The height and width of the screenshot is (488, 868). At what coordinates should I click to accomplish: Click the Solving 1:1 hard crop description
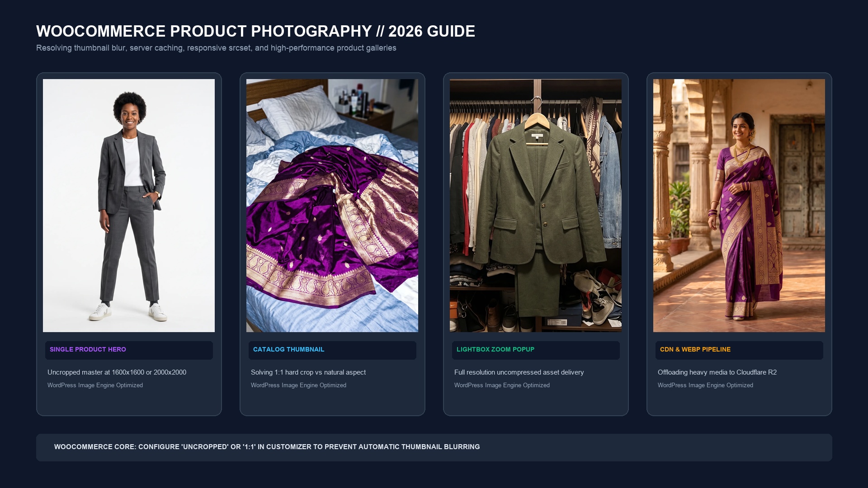pos(308,372)
